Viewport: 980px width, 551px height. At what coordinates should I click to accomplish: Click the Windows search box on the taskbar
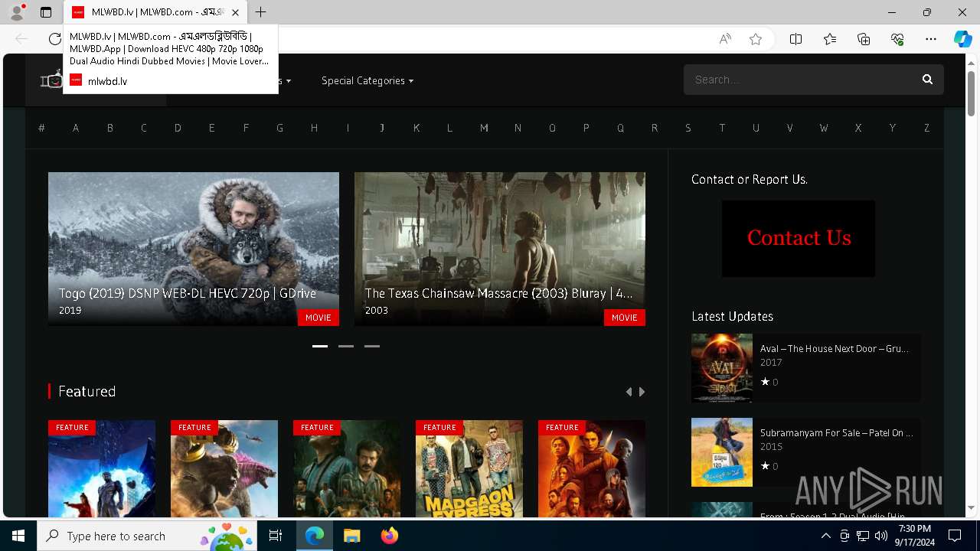147,536
